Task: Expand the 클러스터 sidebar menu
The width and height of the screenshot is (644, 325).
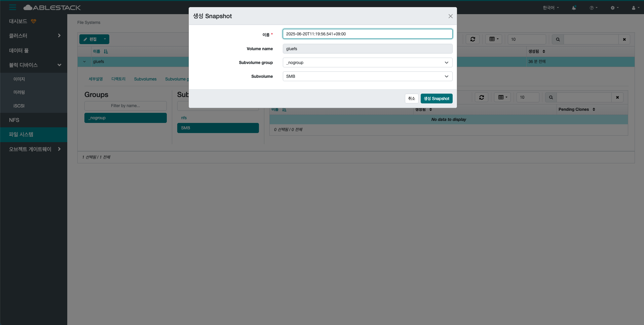Action: 34,36
